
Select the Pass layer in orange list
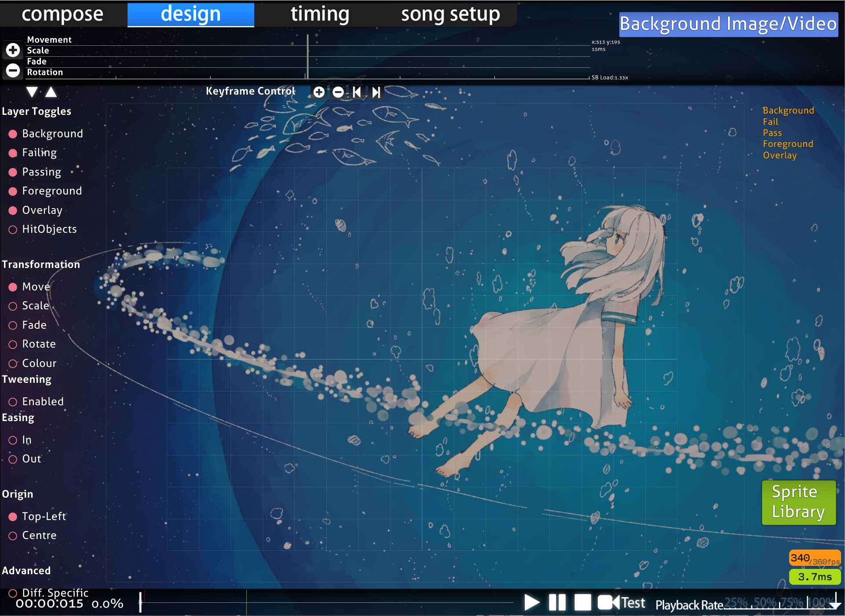coord(772,133)
